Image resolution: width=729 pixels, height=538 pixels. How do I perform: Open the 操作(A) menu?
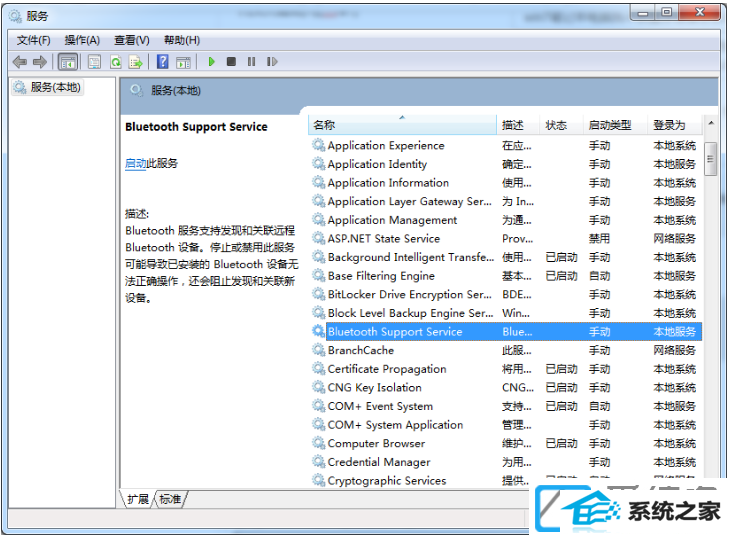tap(82, 40)
